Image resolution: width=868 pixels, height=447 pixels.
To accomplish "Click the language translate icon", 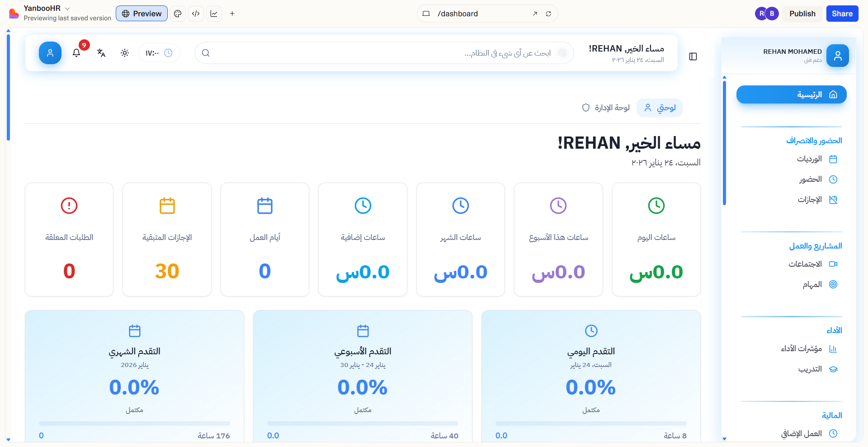I will point(101,53).
